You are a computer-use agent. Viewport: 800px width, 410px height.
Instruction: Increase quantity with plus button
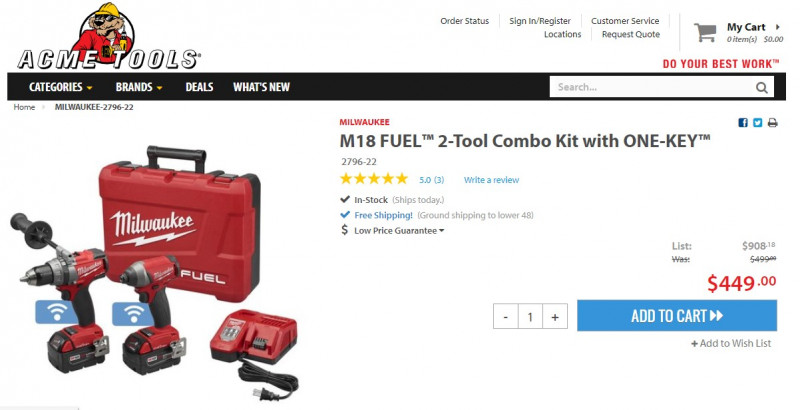(555, 317)
